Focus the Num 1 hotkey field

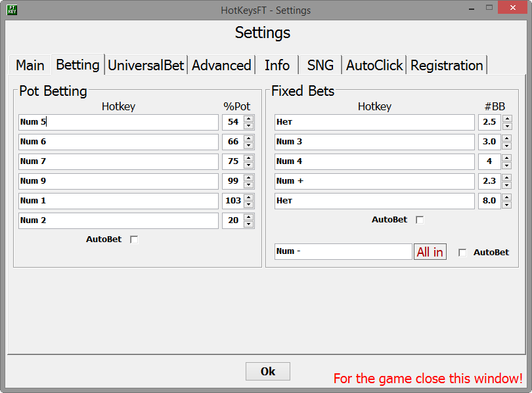(x=118, y=201)
